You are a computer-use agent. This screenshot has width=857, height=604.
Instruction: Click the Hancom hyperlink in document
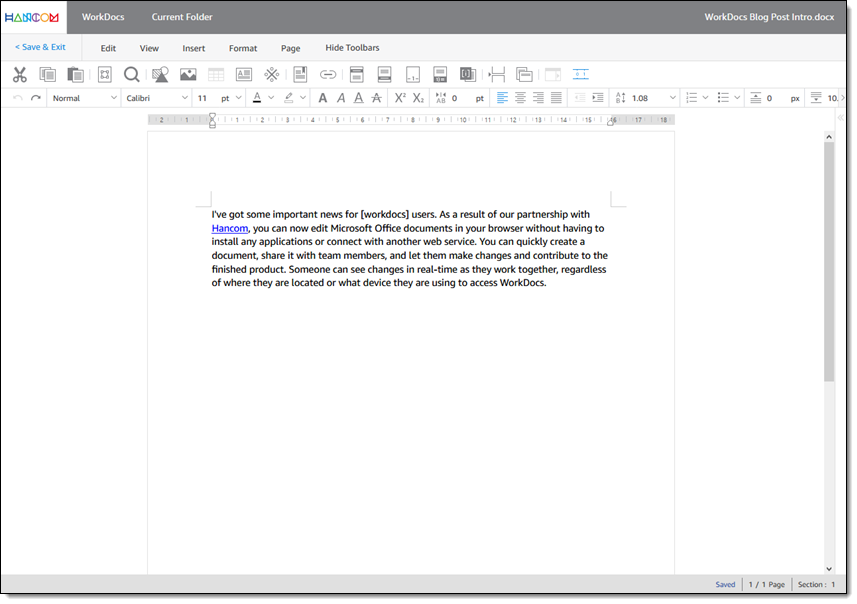click(229, 228)
